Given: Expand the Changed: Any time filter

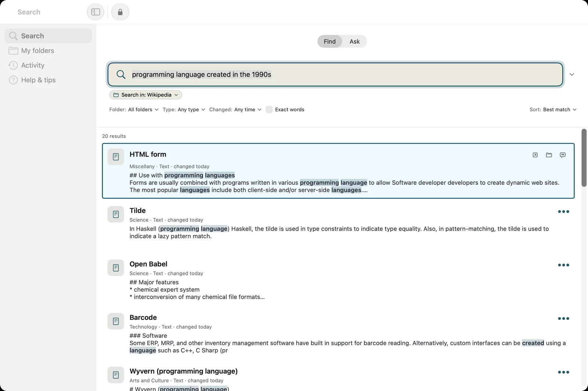Looking at the screenshot, I should click(235, 109).
